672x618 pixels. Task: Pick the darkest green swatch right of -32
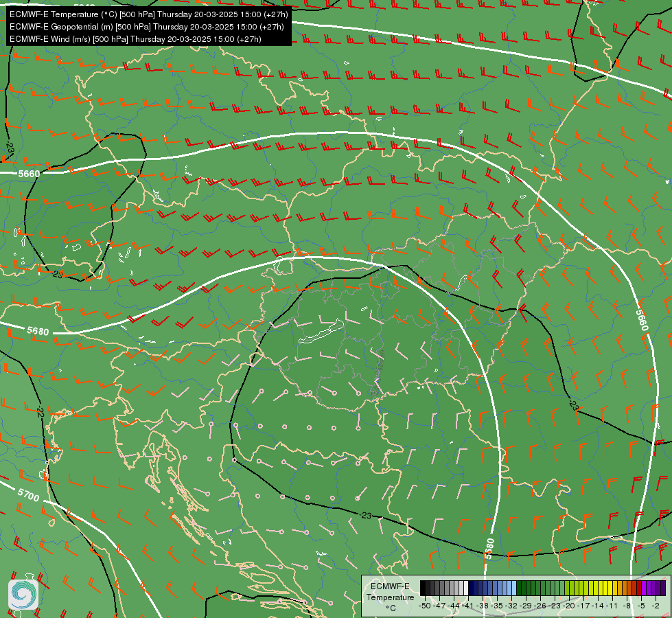519,588
